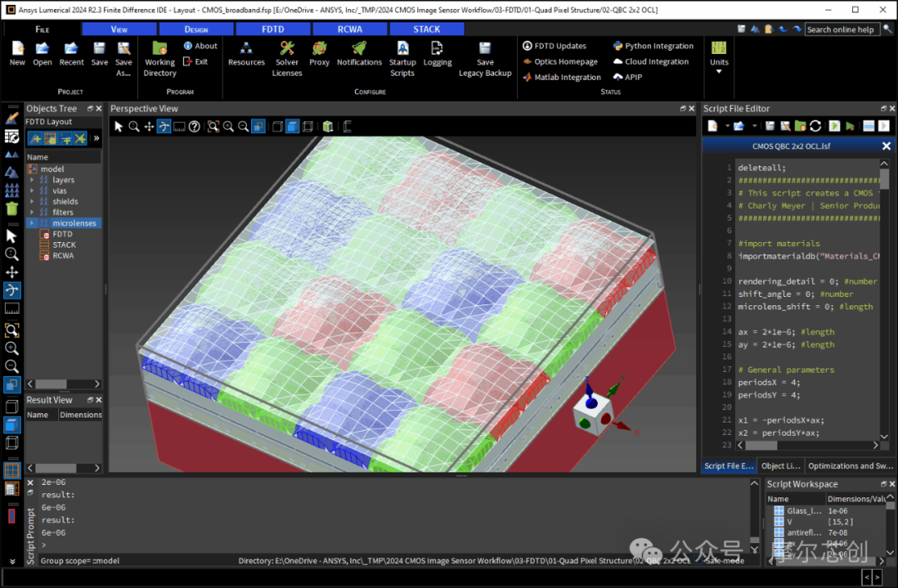Toggle the outlined cube rendering button right of solid cube
Image resolution: width=898 pixels, height=588 pixels.
coord(308,126)
